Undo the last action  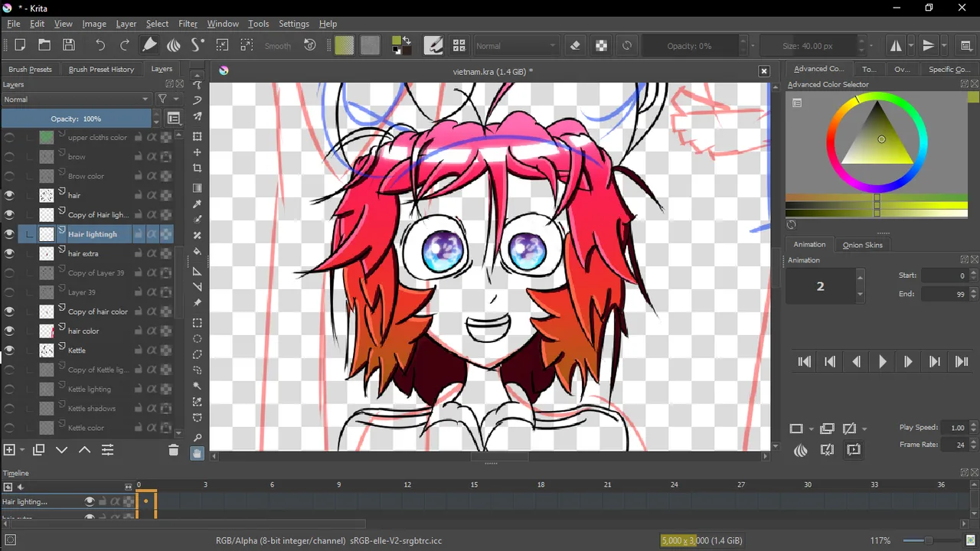pyautogui.click(x=100, y=45)
